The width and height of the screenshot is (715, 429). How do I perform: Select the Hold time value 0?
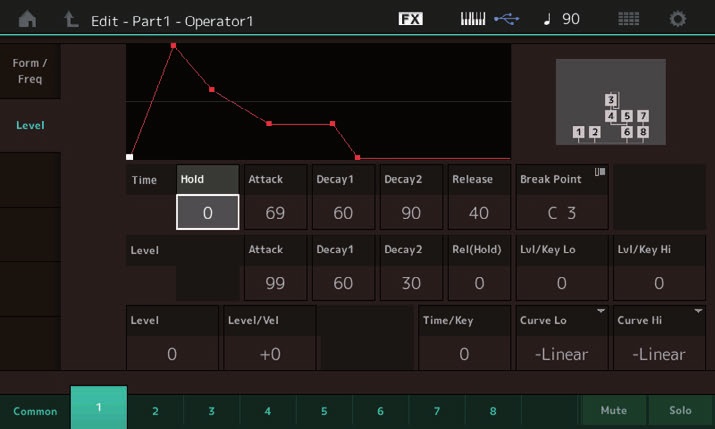(207, 212)
